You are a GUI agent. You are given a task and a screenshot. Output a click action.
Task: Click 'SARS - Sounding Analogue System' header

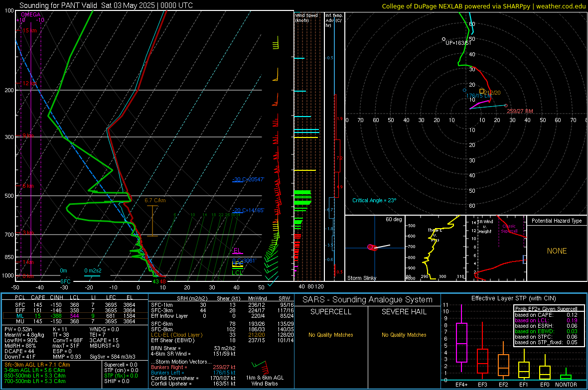click(368, 300)
